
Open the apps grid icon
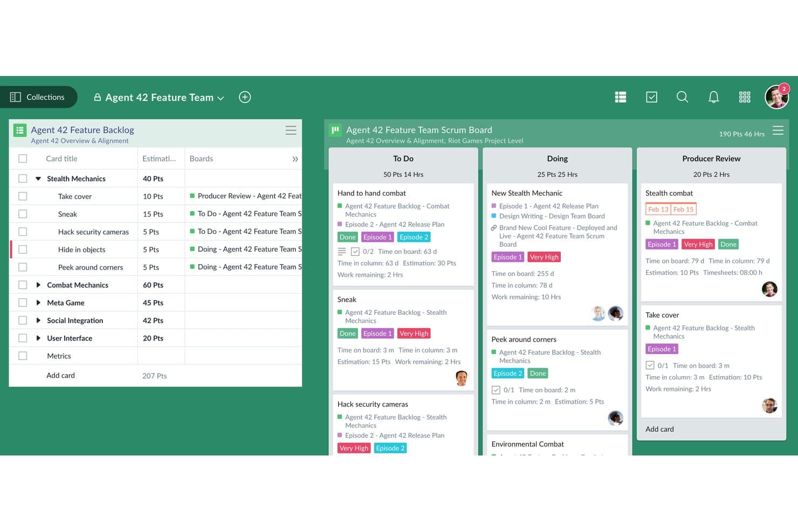[x=745, y=97]
